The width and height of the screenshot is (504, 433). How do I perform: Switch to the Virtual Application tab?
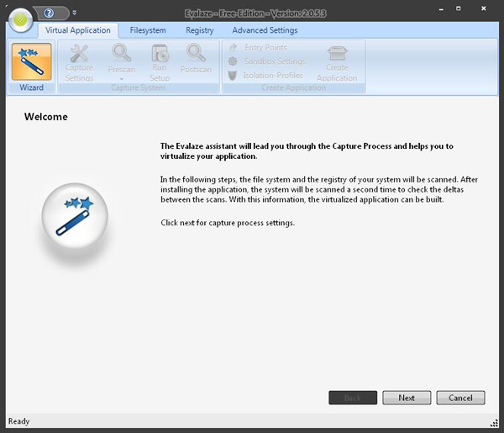[x=78, y=30]
